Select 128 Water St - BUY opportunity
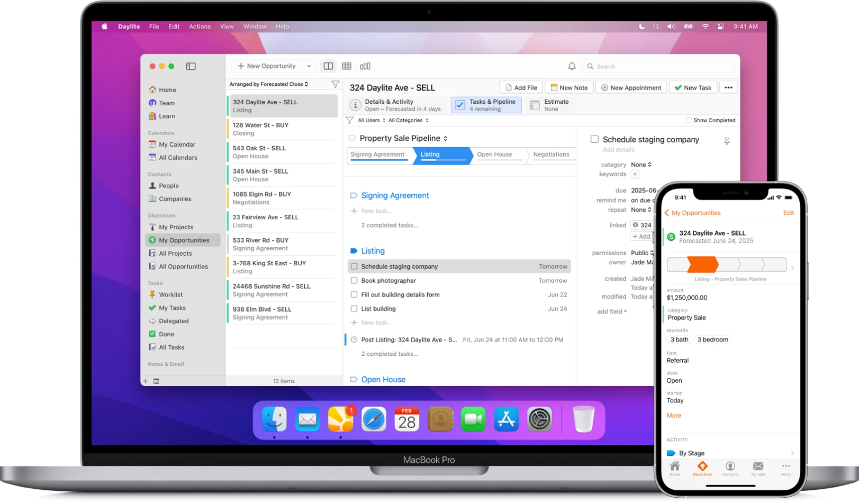 tap(283, 129)
